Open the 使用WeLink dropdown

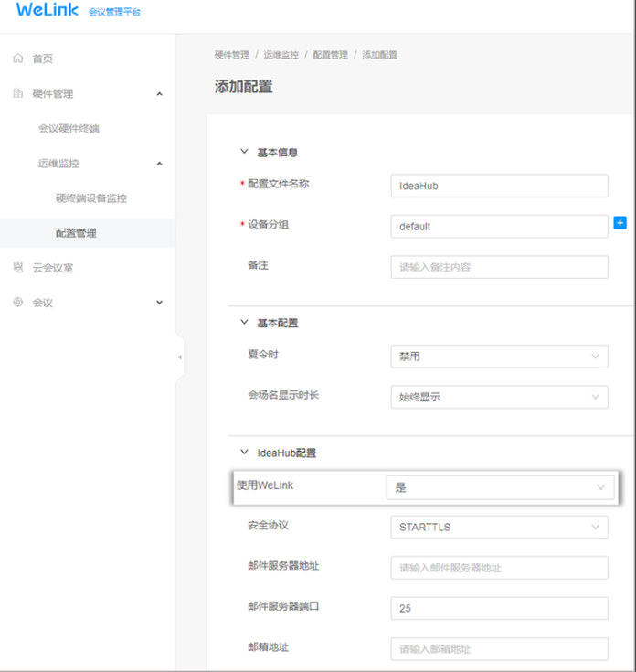coord(500,487)
